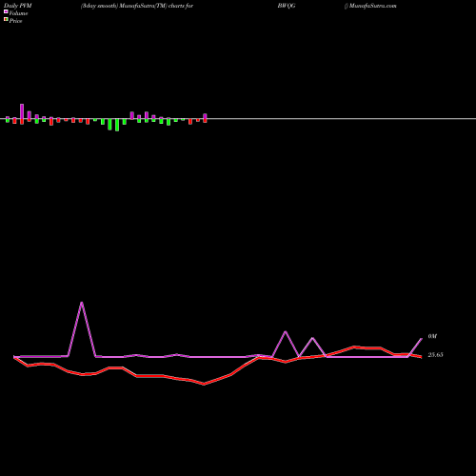Click the red-green Price legend swatch
The image size is (476, 476).
6,19
